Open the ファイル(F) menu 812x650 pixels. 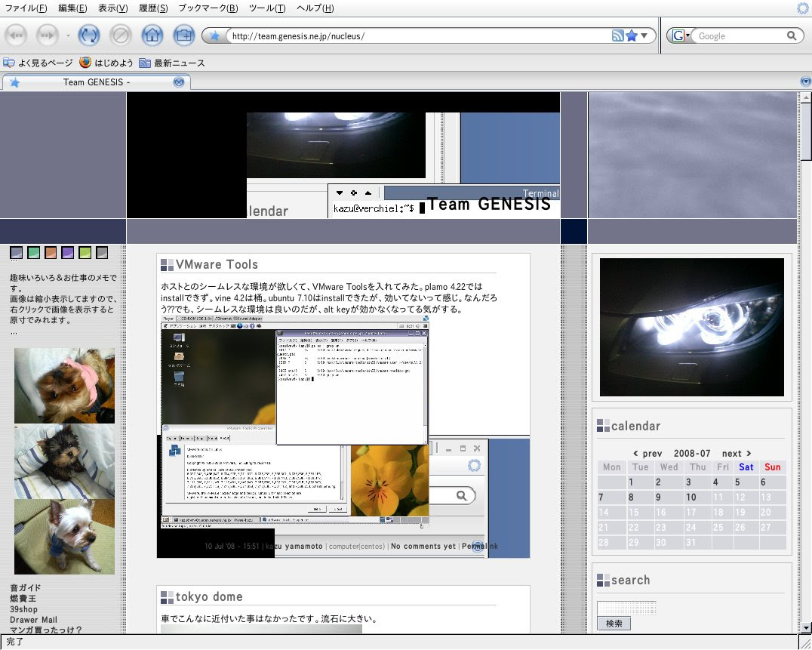tap(26, 8)
